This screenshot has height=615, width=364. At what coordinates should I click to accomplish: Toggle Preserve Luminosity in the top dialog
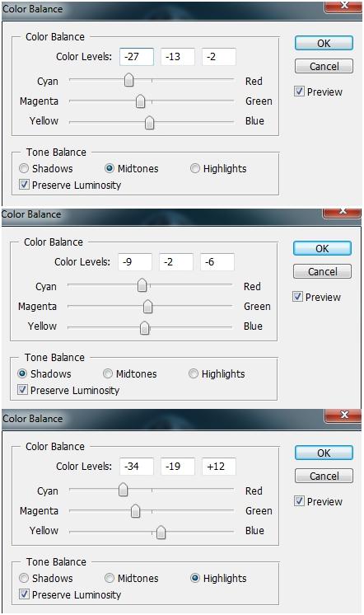[24, 185]
